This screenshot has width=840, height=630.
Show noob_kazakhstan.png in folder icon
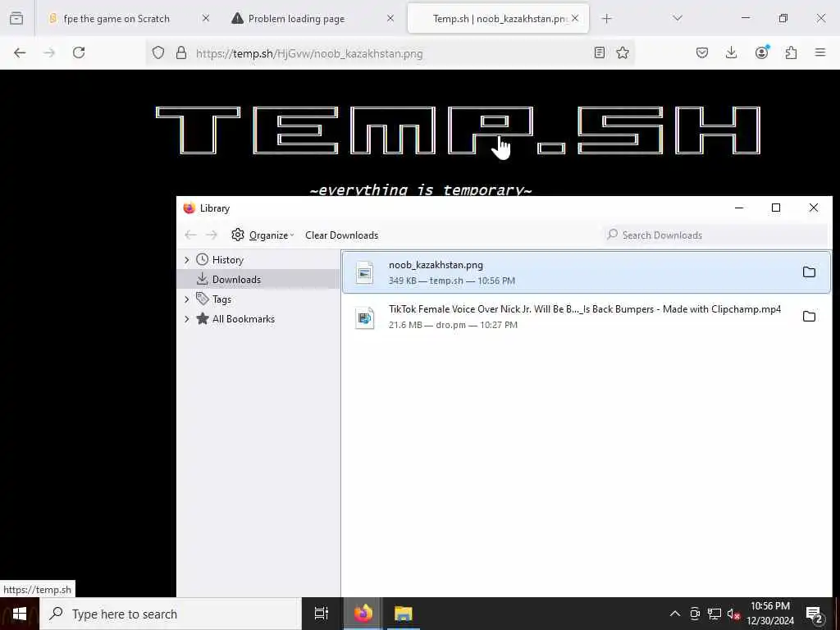pyautogui.click(x=809, y=272)
